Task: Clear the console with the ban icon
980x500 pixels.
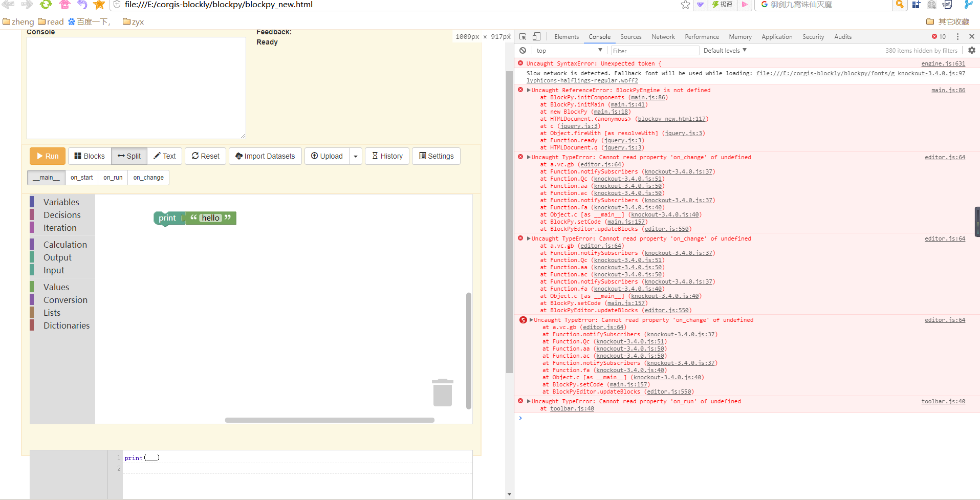Action: click(x=522, y=50)
